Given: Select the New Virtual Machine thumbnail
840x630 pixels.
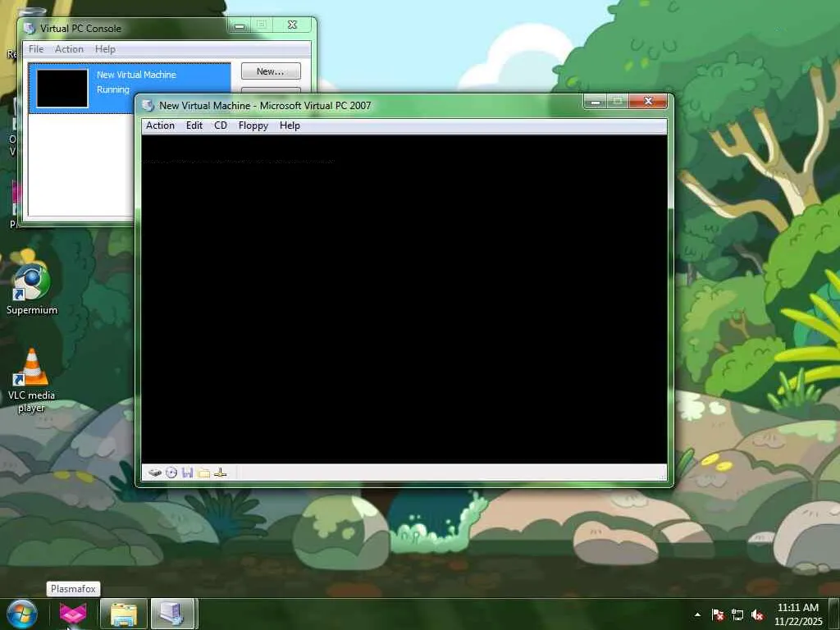Looking at the screenshot, I should pos(62,89).
